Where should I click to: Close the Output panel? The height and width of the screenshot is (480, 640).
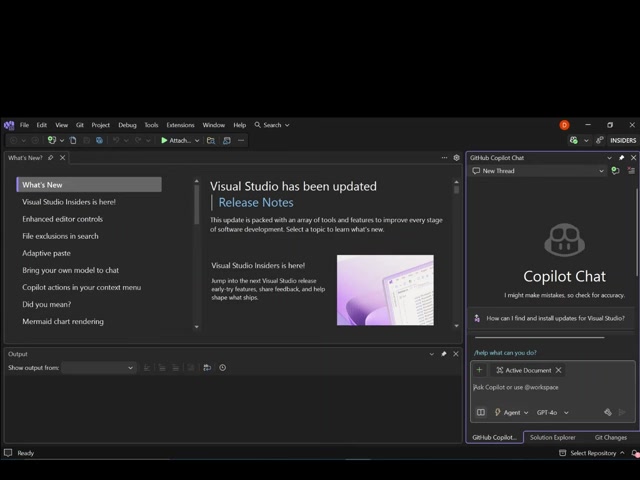pos(456,354)
